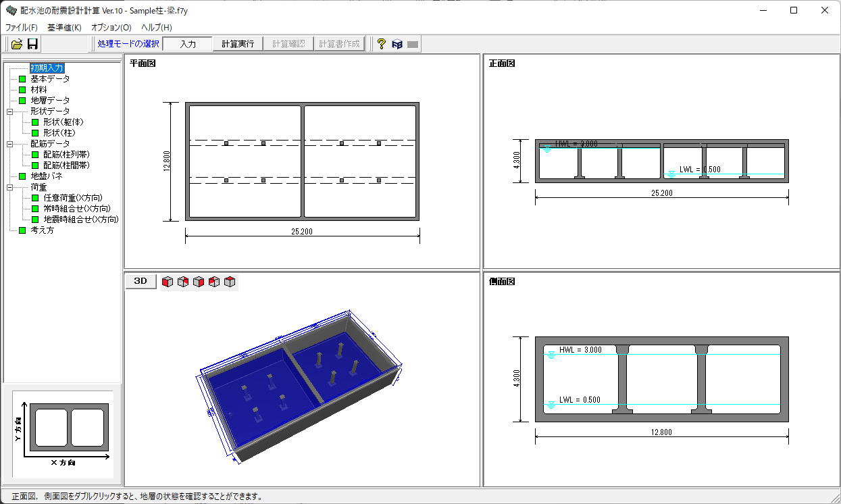
Task: Click the 正面図 front elevation drawing
Action: click(662, 161)
